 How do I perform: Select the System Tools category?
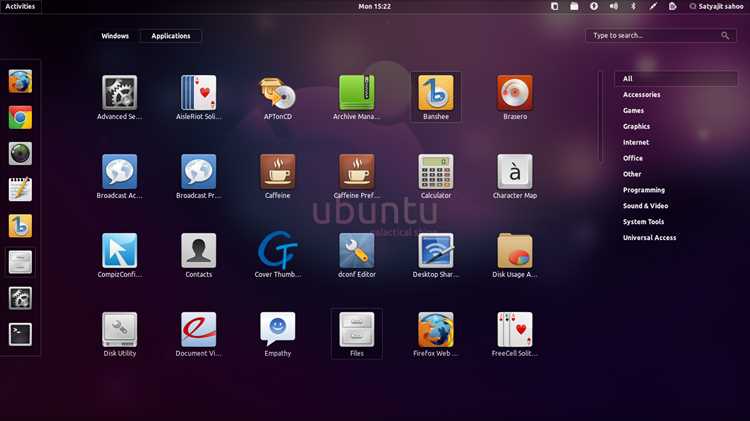(643, 222)
